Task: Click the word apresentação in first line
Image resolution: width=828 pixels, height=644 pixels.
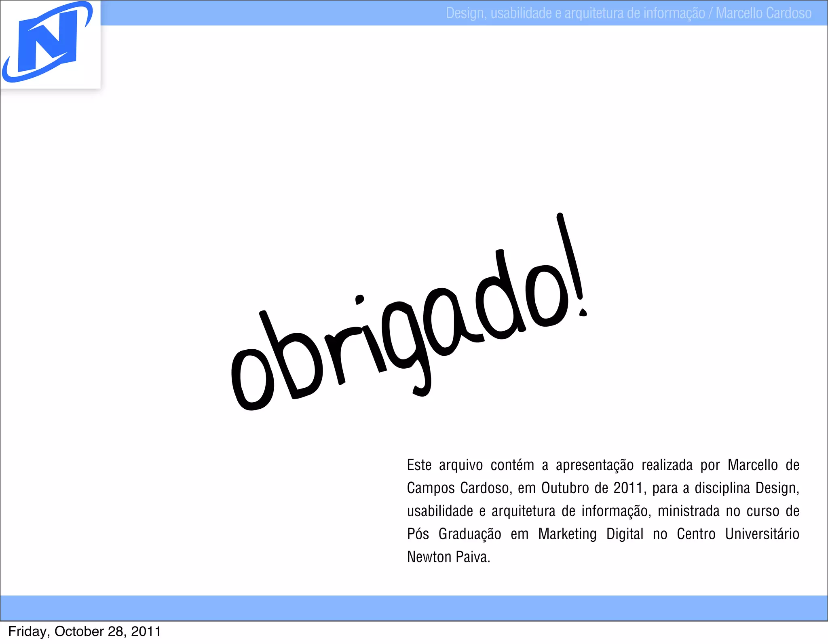Action: point(594,465)
